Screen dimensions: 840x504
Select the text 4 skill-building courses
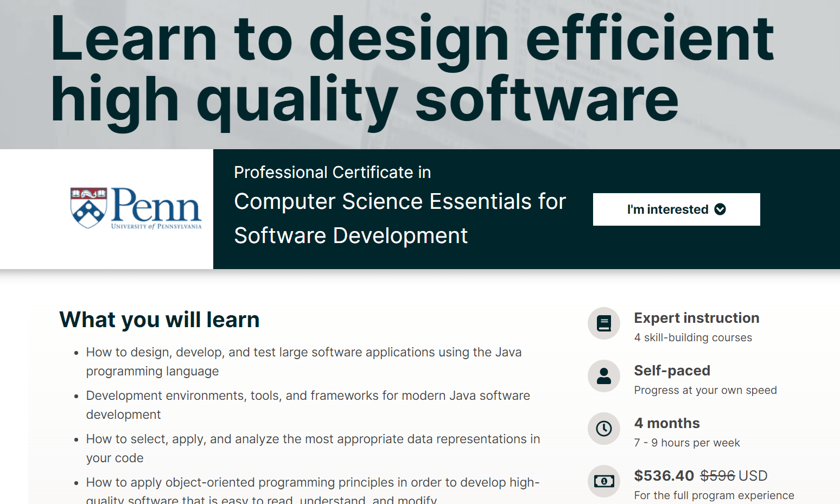[693, 337]
